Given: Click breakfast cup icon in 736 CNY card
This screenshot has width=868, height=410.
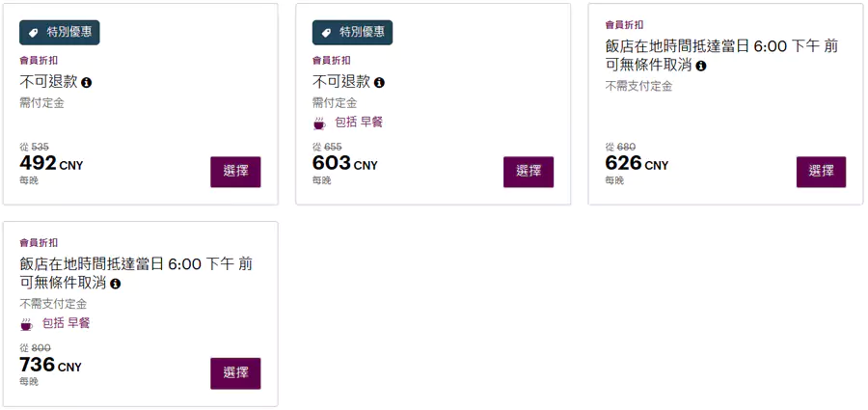Looking at the screenshot, I should tap(26, 324).
